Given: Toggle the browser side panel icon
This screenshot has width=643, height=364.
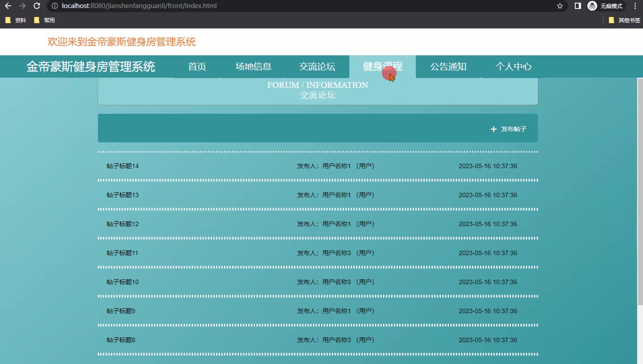Looking at the screenshot, I should (577, 6).
